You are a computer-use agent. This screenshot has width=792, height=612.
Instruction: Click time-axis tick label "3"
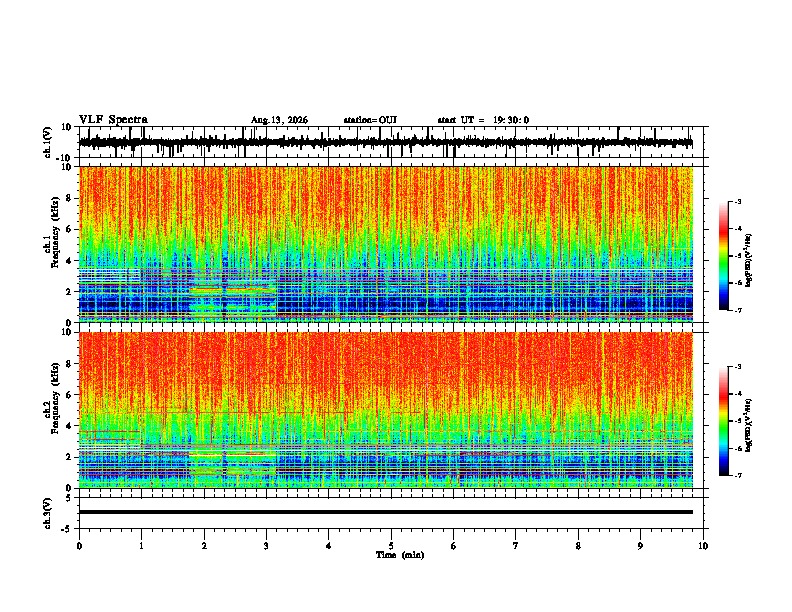click(x=266, y=546)
